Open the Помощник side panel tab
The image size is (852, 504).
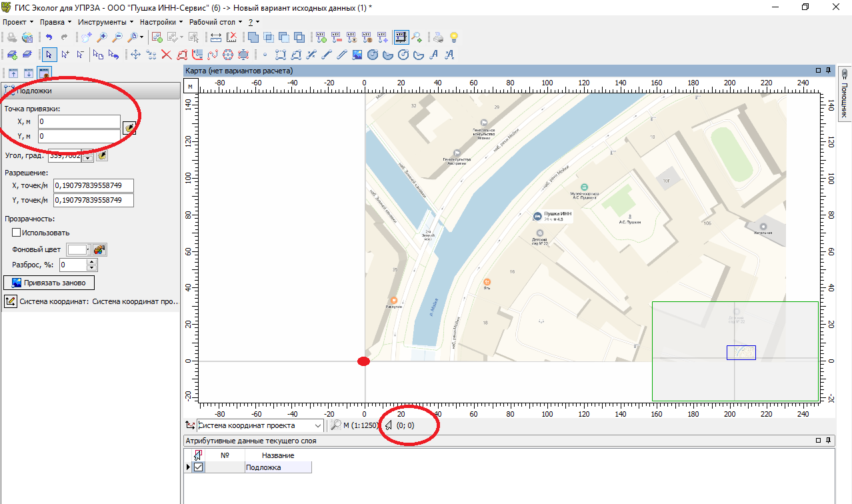[x=844, y=93]
